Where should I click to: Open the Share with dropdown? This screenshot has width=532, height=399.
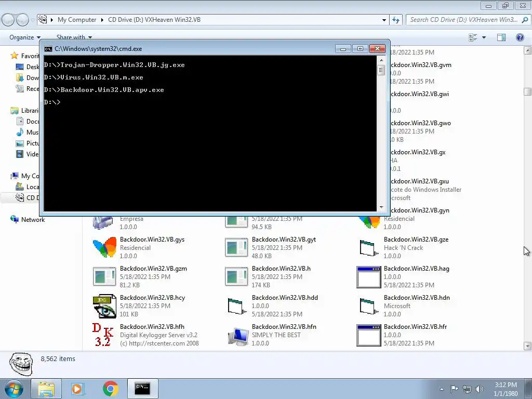[x=74, y=37]
